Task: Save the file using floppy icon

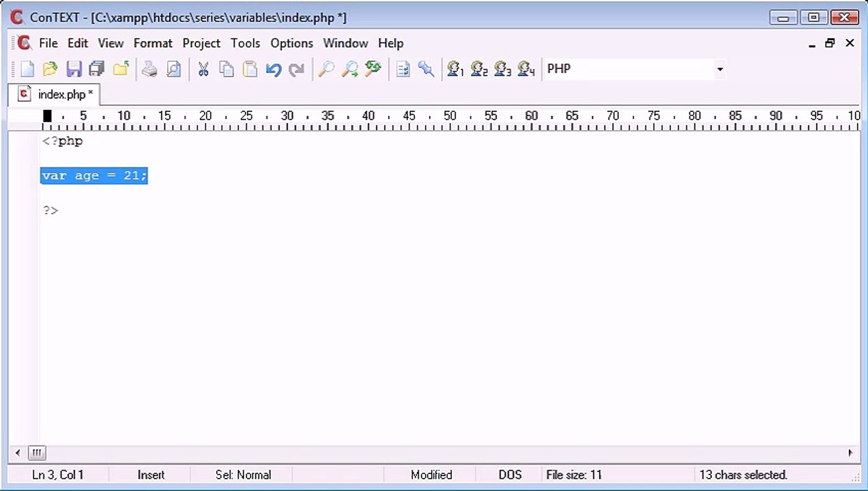Action: pos(74,69)
